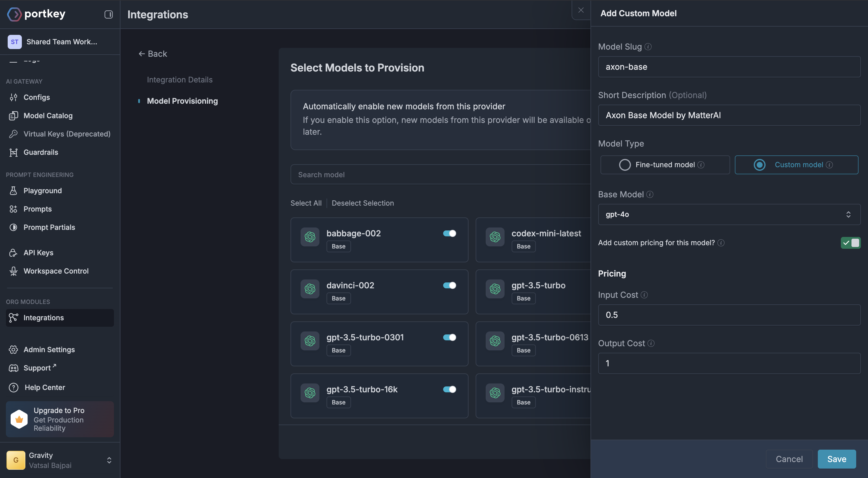Click the babbage-002 OpenAI logo icon

(x=310, y=237)
